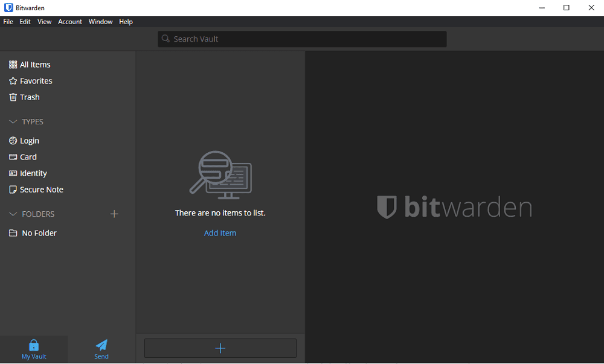This screenshot has width=604, height=364.
Task: Click the Favorites star icon
Action: [x=13, y=80]
